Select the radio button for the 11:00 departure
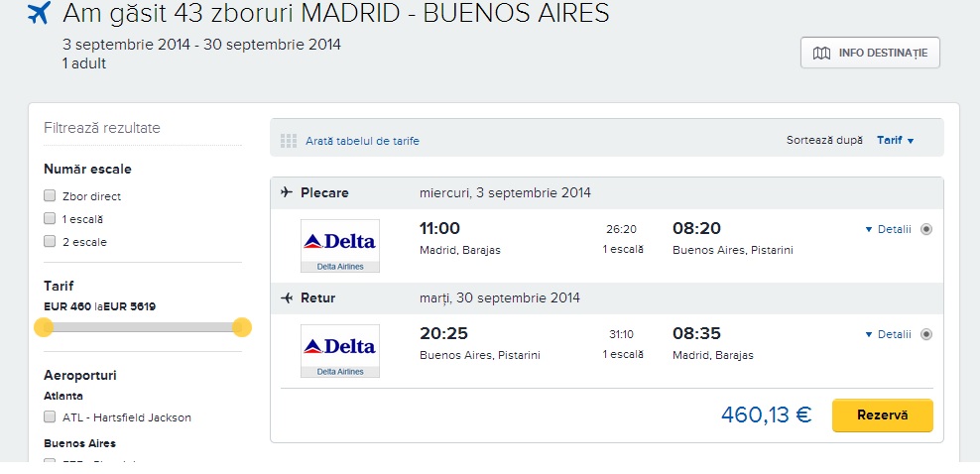The image size is (980, 474). (x=926, y=229)
